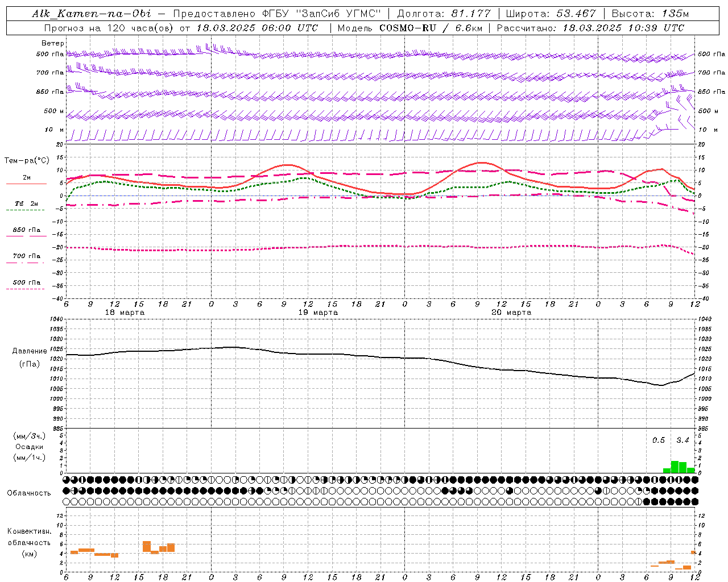Click the 700 гПа label in the temperature legend
This screenshot has width=728, height=582.
tap(27, 256)
